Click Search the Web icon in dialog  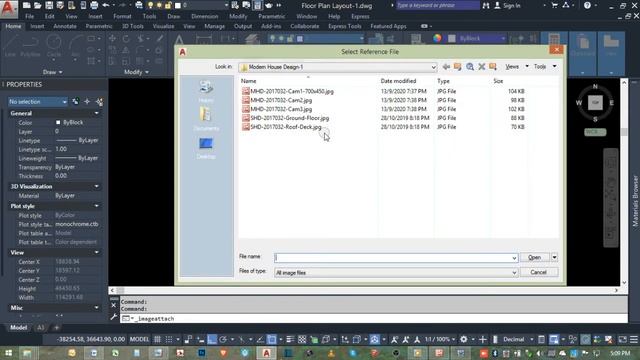[470, 67]
